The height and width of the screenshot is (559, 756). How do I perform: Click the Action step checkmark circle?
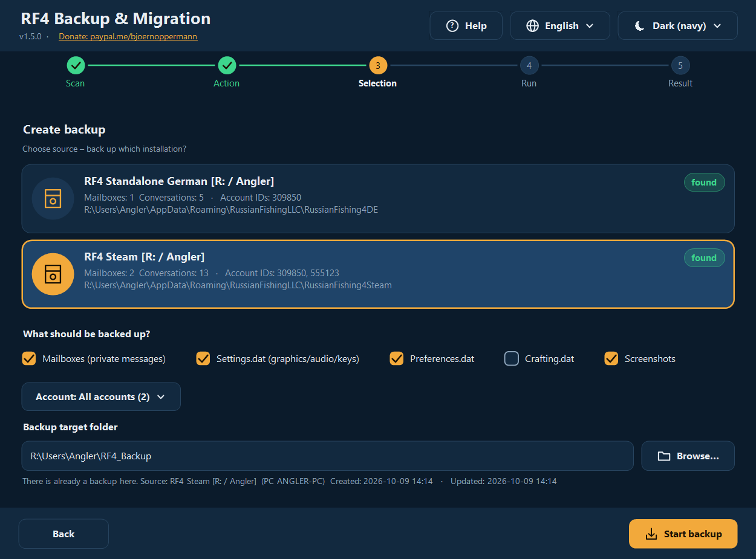point(227,65)
